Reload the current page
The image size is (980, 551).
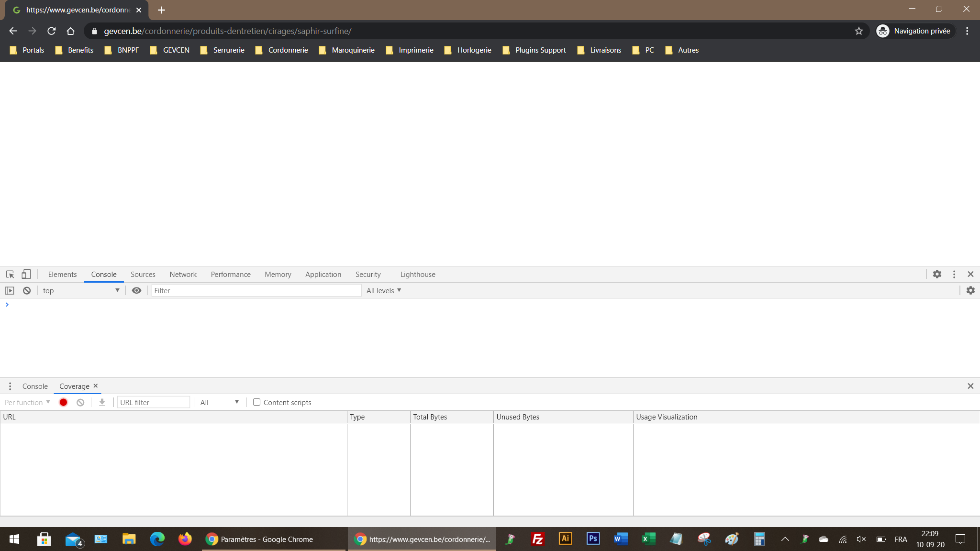pyautogui.click(x=52, y=31)
